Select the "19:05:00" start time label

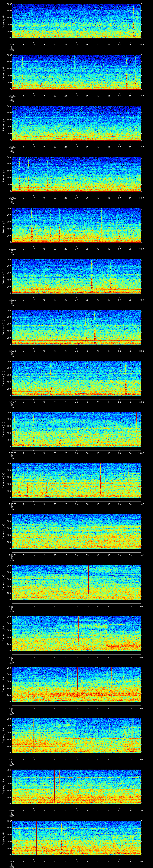[12, 249]
